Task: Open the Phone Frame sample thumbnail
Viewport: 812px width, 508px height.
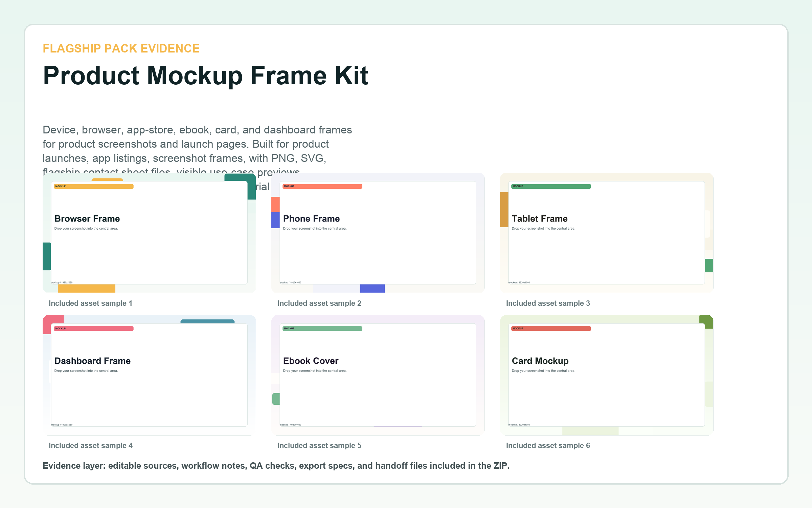Action: tap(378, 233)
